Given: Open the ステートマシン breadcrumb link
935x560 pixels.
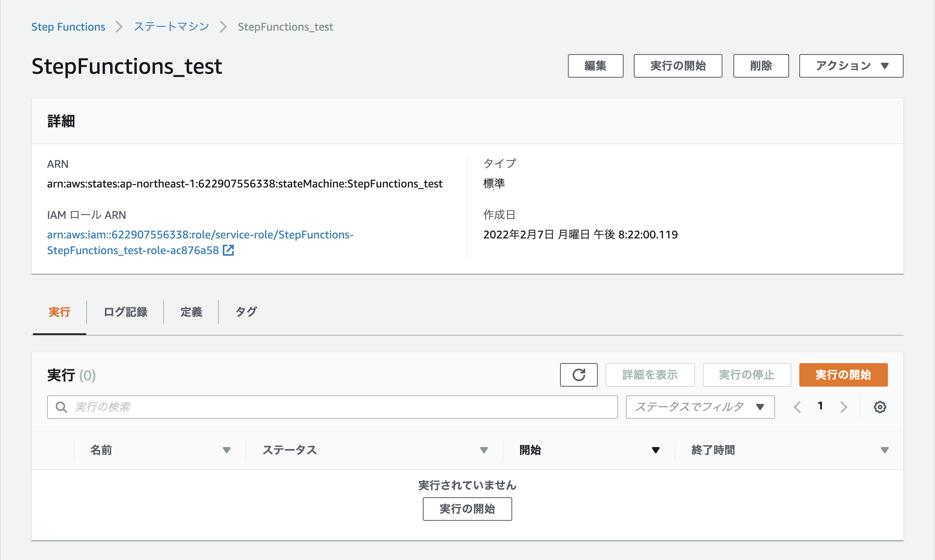Looking at the screenshot, I should tap(171, 27).
